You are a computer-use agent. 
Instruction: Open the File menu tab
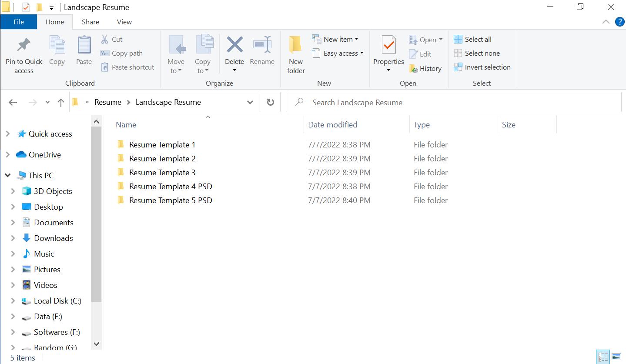[x=19, y=22]
